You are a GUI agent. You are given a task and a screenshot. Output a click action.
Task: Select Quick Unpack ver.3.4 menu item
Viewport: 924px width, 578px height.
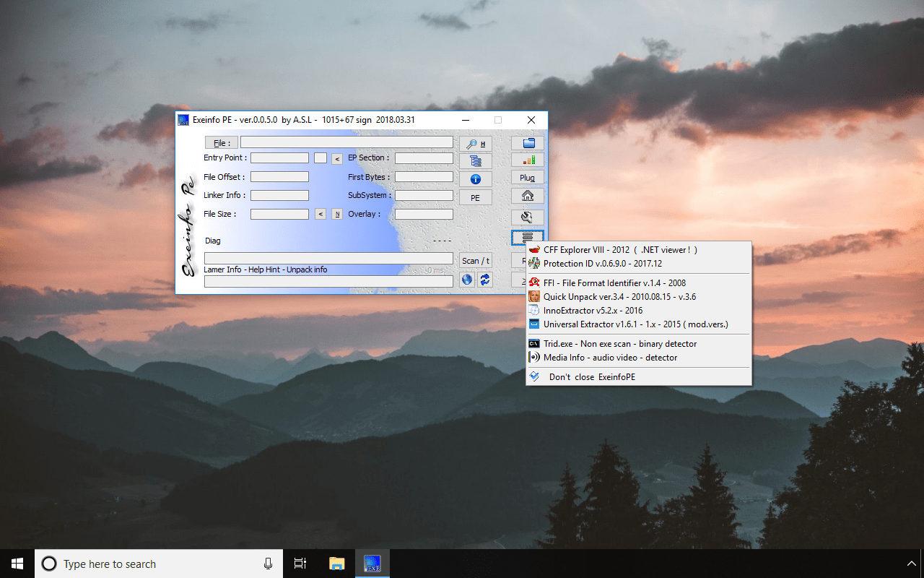(639, 297)
